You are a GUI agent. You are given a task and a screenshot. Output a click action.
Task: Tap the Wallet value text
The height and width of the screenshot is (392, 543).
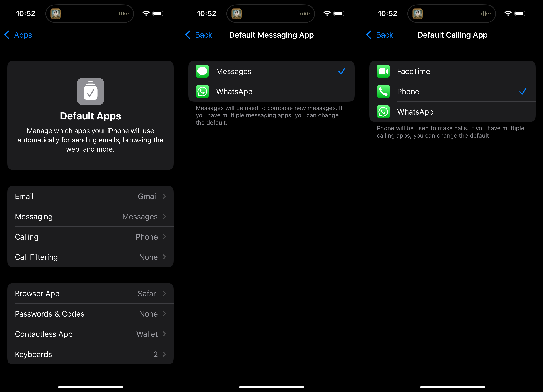(147, 334)
